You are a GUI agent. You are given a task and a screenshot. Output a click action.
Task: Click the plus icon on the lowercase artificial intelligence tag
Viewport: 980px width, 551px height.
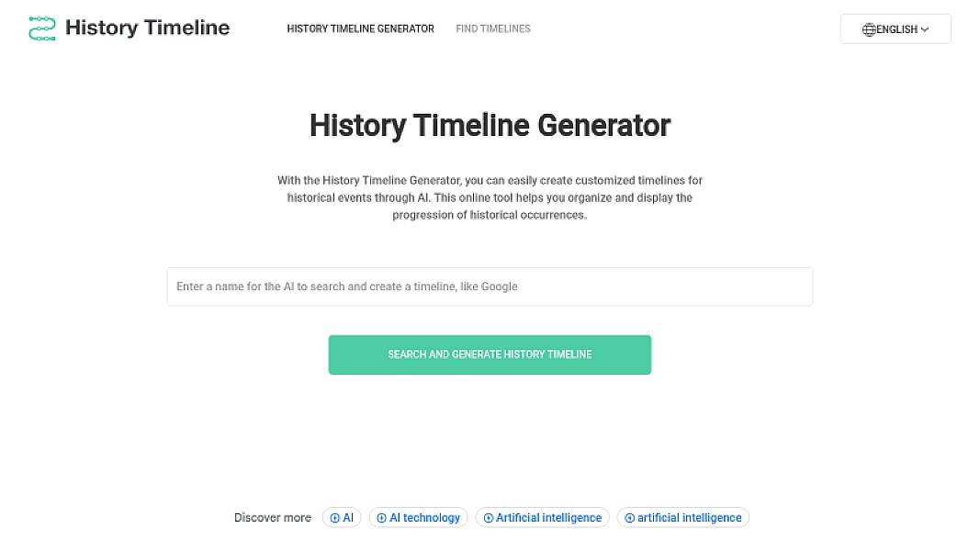(x=630, y=517)
